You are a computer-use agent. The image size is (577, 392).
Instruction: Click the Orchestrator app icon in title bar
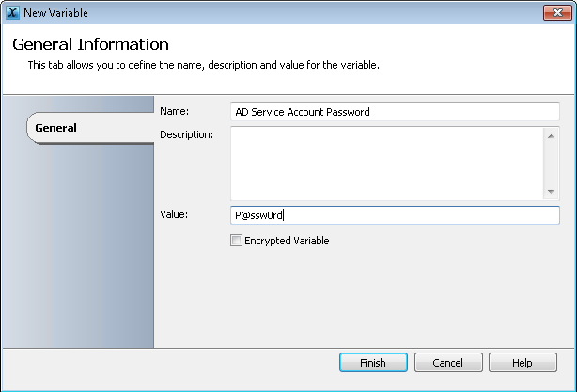pos(12,12)
